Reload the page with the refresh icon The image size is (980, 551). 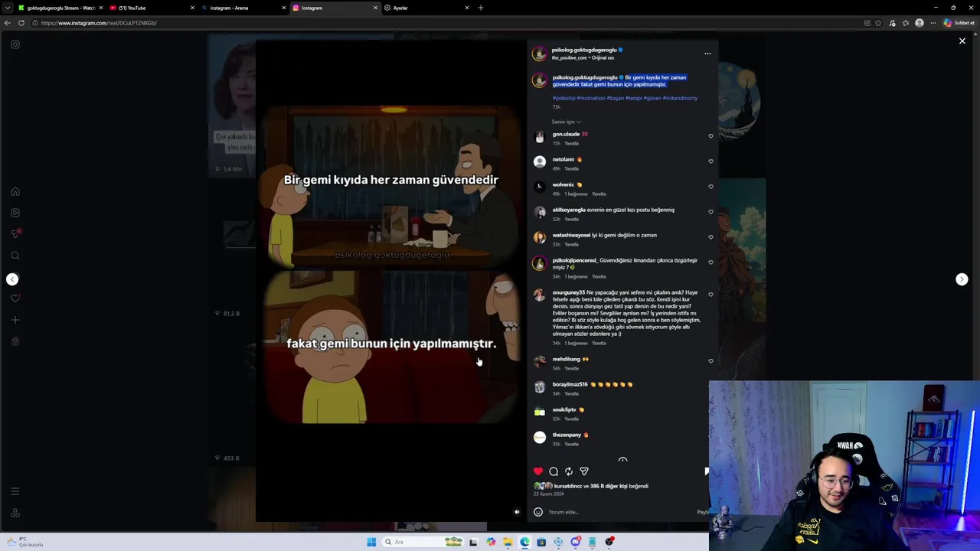point(21,23)
